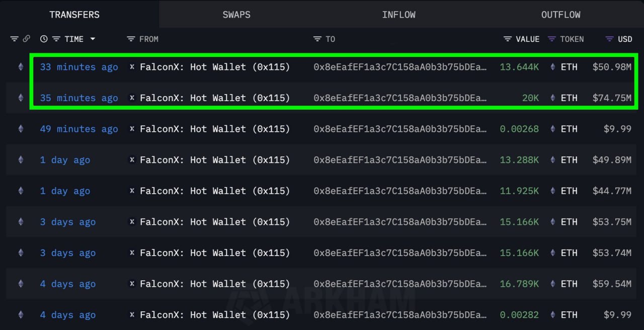Open the USD column filter icon
644x330 pixels.
610,39
